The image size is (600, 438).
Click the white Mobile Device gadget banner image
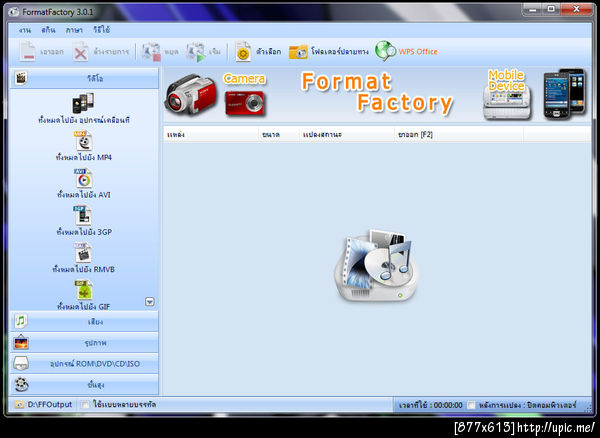tap(507, 103)
